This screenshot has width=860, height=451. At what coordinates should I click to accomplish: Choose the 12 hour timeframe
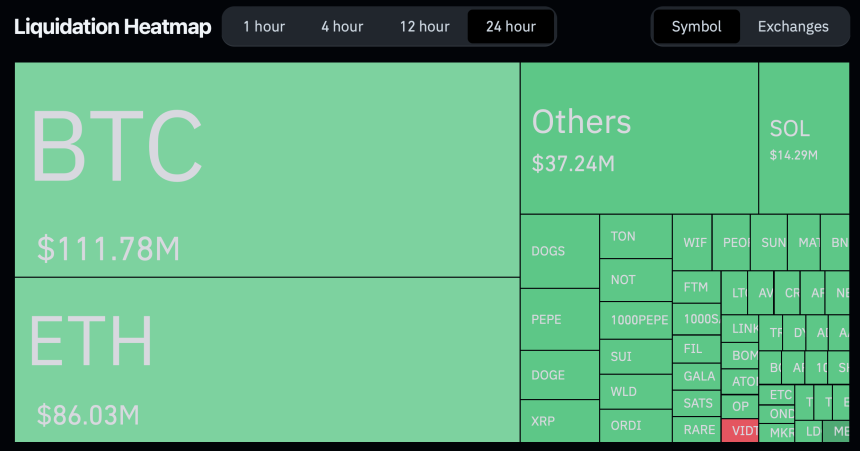pos(424,27)
